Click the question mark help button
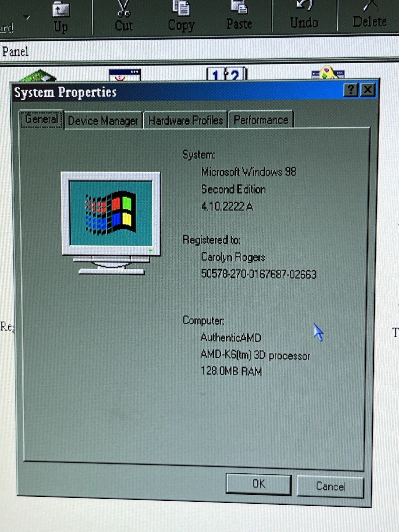The height and width of the screenshot is (532, 399). point(351,90)
